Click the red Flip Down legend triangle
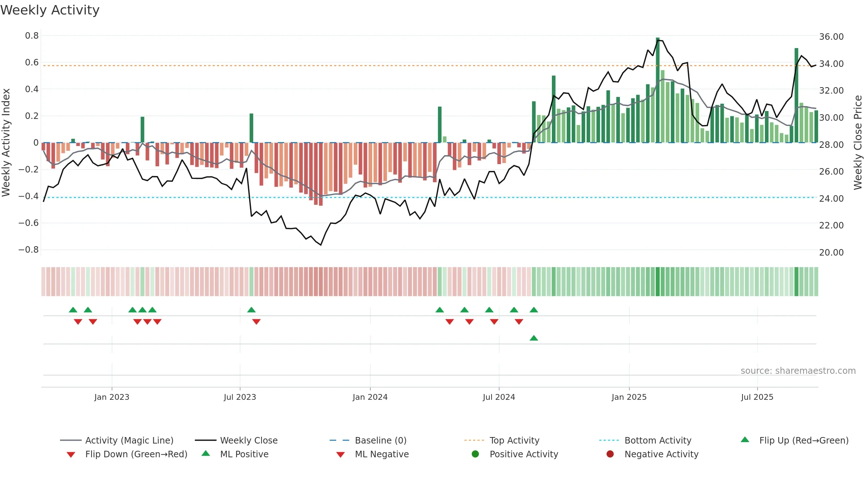The image size is (868, 488). [71, 455]
